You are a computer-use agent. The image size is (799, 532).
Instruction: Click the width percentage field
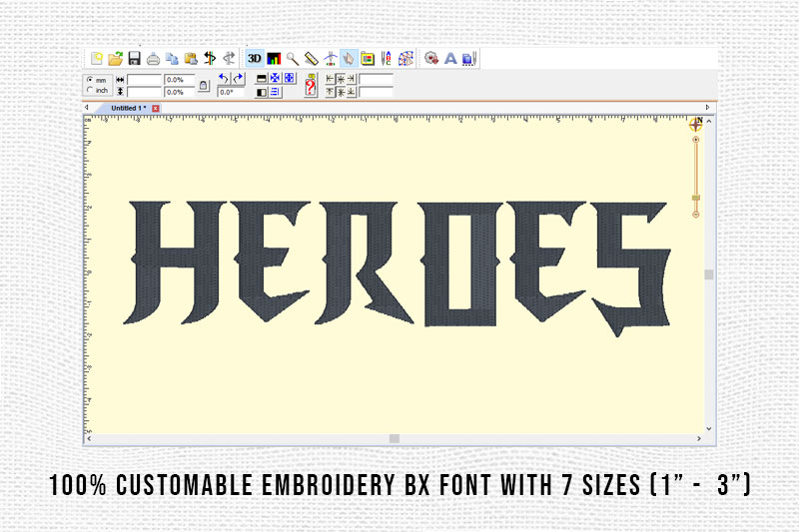coord(180,80)
